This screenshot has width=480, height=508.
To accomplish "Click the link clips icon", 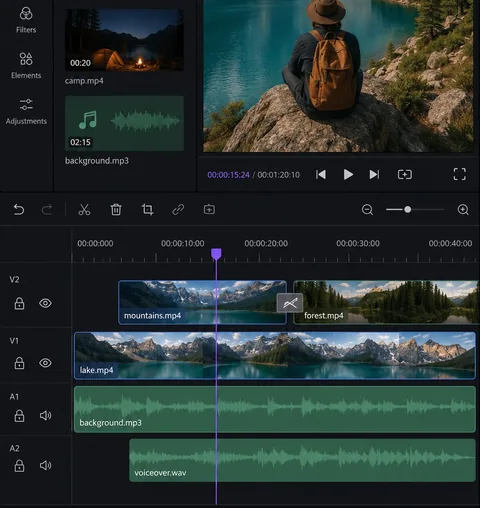I will pos(178,210).
